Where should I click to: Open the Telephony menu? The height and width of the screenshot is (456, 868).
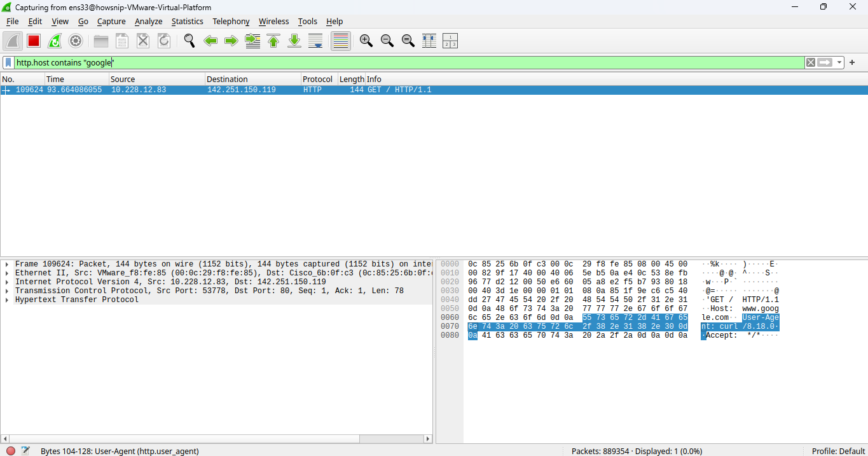231,21
